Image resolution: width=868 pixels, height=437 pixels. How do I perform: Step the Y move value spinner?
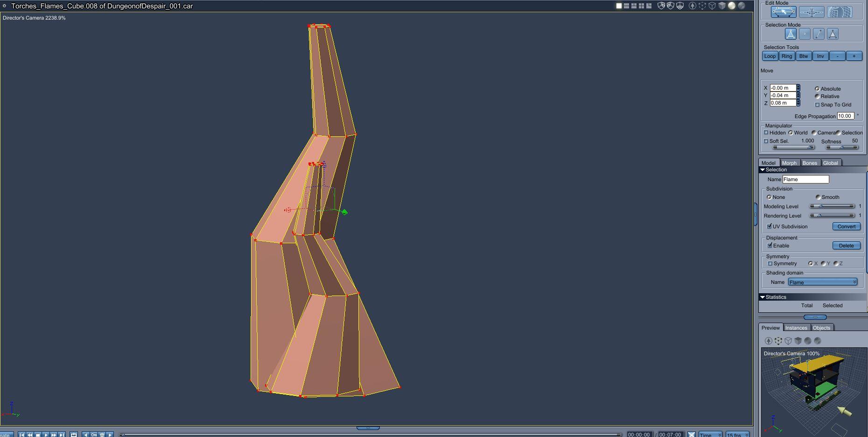coord(798,95)
